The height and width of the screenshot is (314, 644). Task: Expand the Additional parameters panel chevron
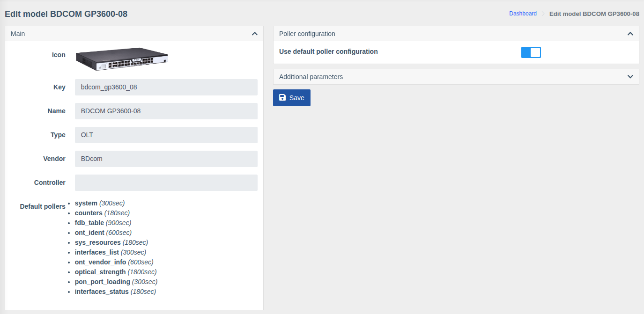(630, 77)
